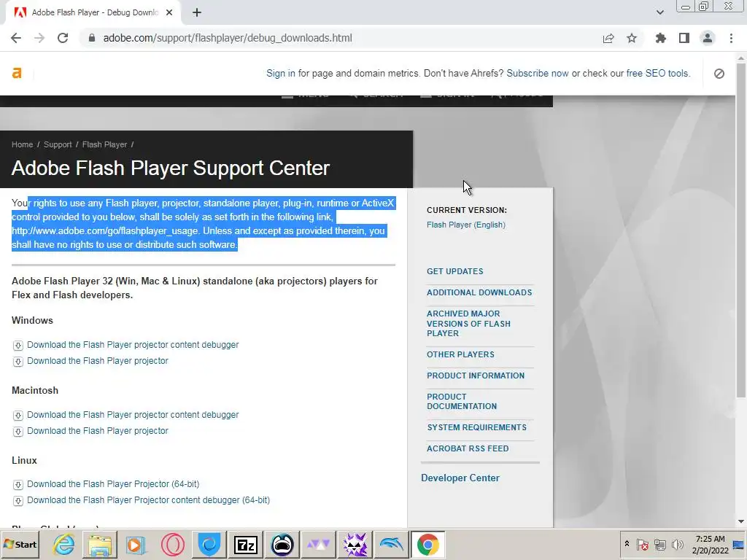Click the Subscribe now link
The width and height of the screenshot is (747, 560).
[x=538, y=74]
